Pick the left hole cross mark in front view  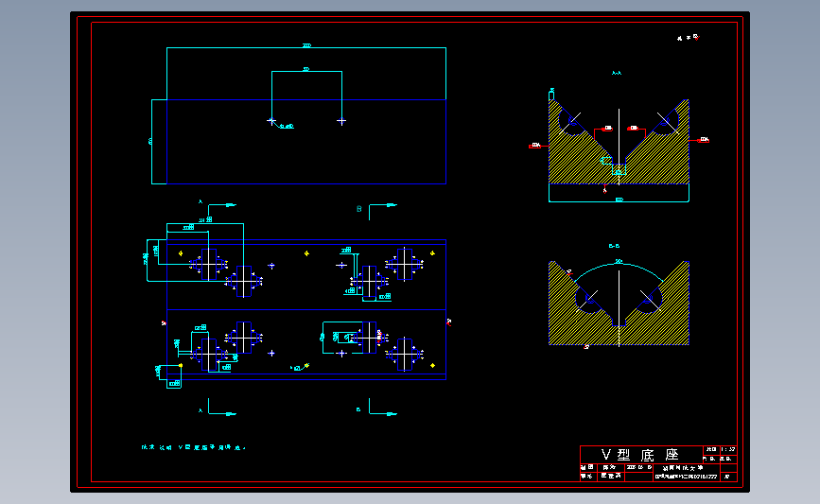click(x=271, y=121)
